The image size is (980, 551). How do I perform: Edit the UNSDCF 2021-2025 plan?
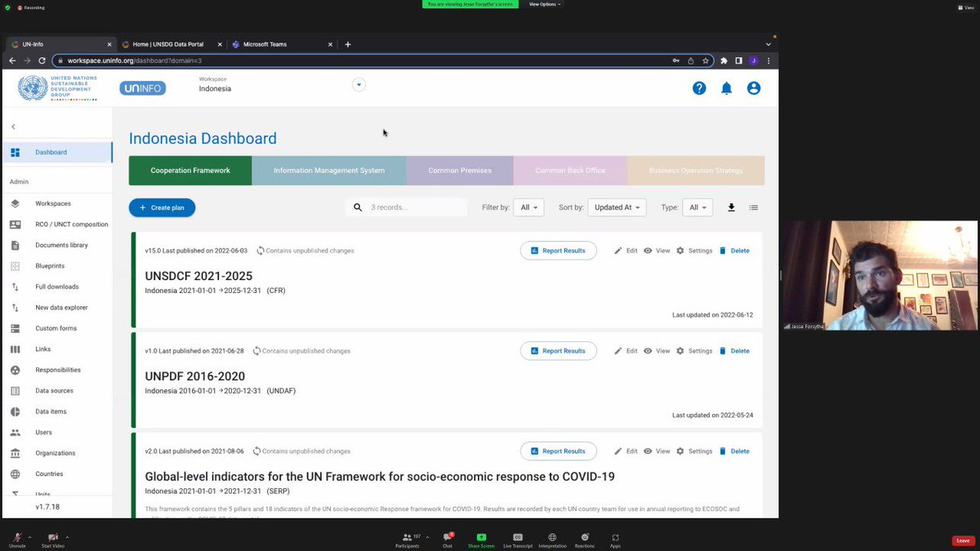coord(626,251)
